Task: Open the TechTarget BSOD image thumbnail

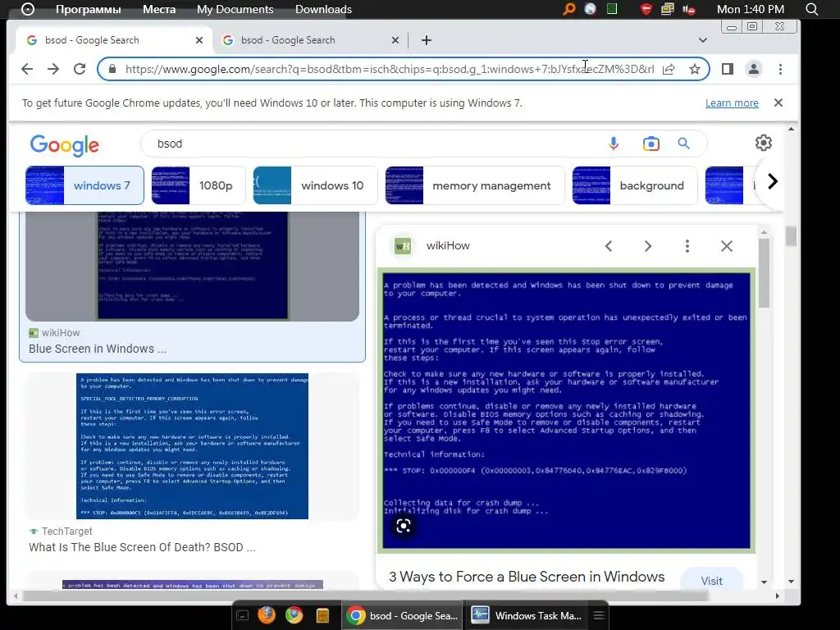Action: click(192, 445)
